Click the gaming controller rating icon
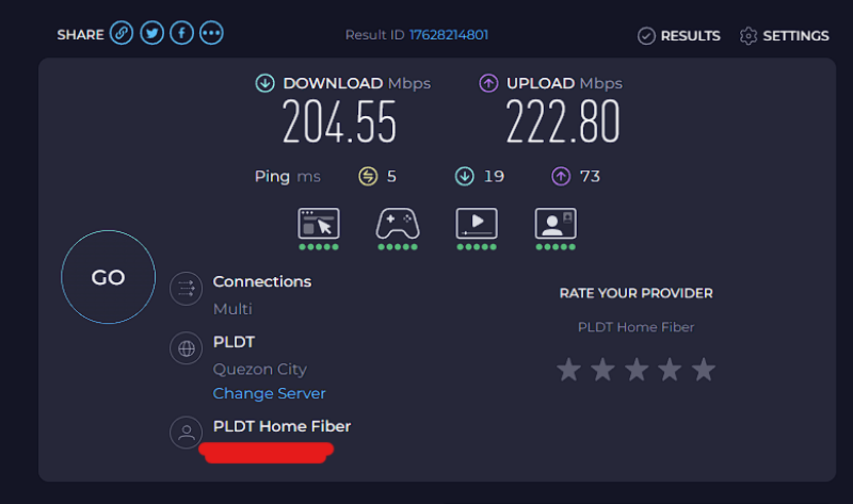853x504 pixels. tap(397, 224)
